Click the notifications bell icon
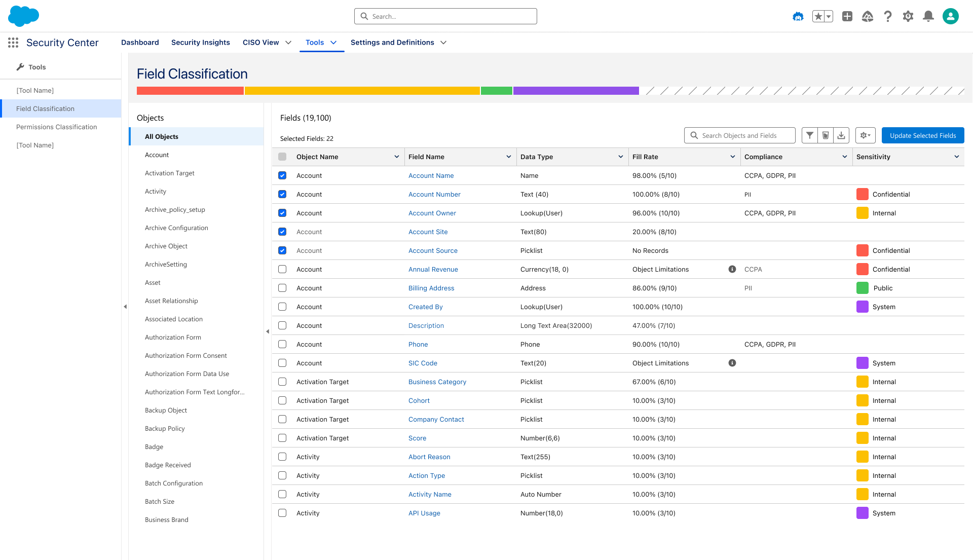This screenshot has height=560, width=973. click(x=928, y=16)
